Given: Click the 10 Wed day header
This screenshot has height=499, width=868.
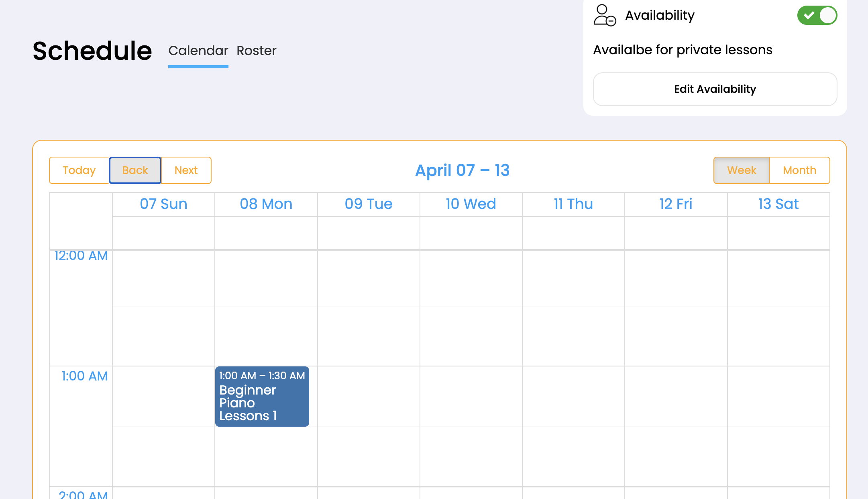Looking at the screenshot, I should point(471,204).
